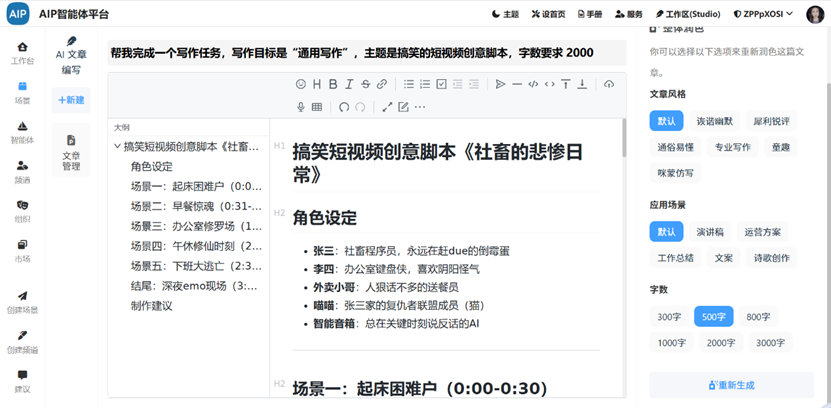Screen dimensions: 831x408
Task: Select 童趣 article style
Action: click(781, 147)
